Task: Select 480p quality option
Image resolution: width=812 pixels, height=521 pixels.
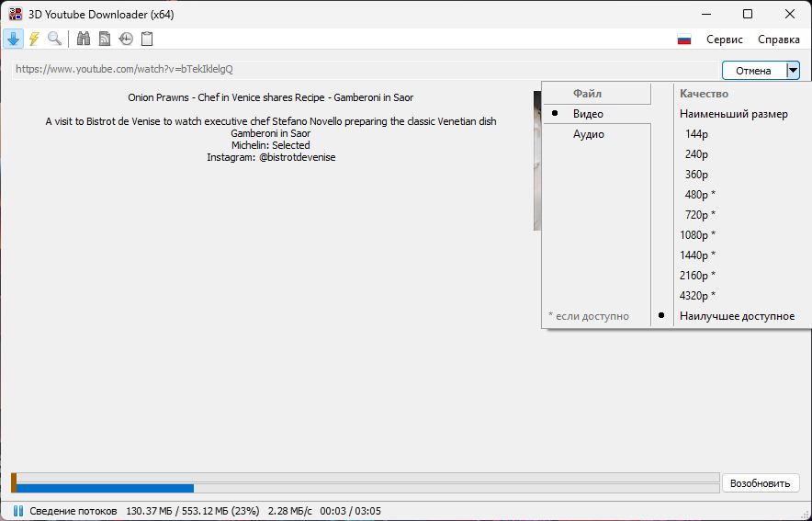Action: click(x=700, y=195)
